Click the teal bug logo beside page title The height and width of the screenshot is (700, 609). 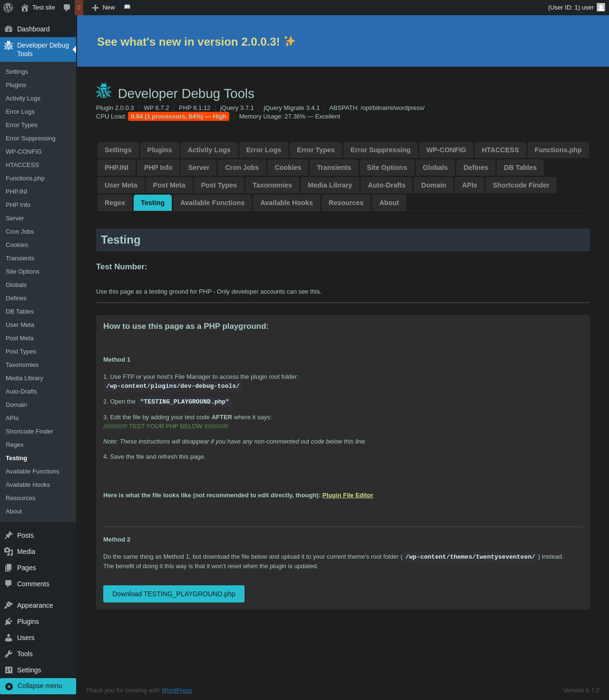104,90
